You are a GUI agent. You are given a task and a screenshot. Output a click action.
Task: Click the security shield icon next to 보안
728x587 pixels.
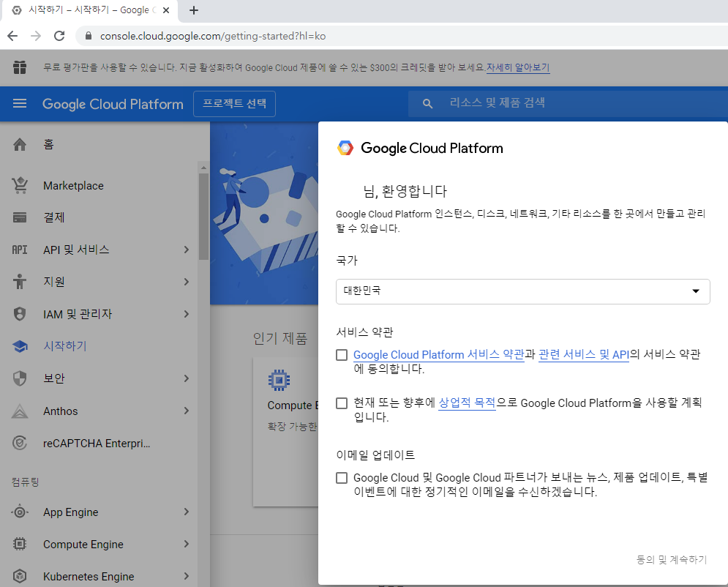(x=20, y=378)
